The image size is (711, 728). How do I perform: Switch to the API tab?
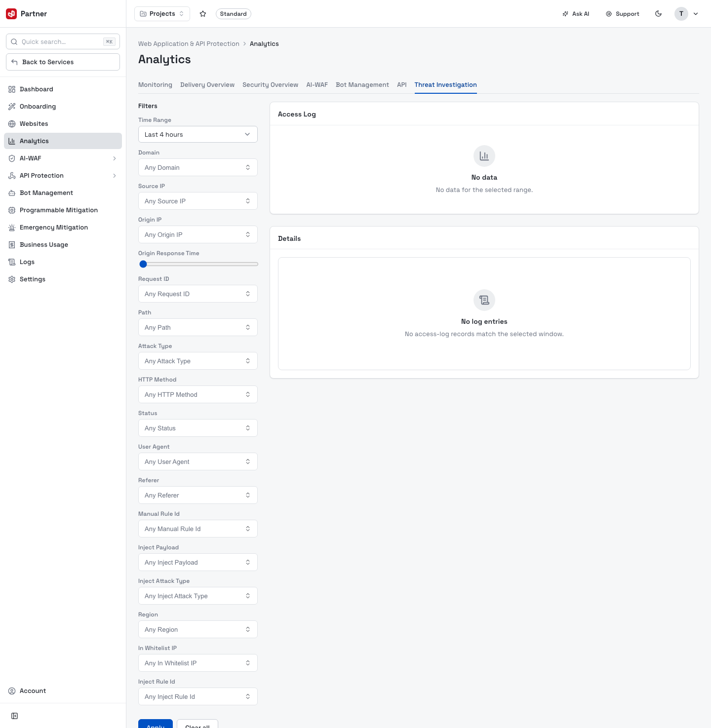pos(402,85)
